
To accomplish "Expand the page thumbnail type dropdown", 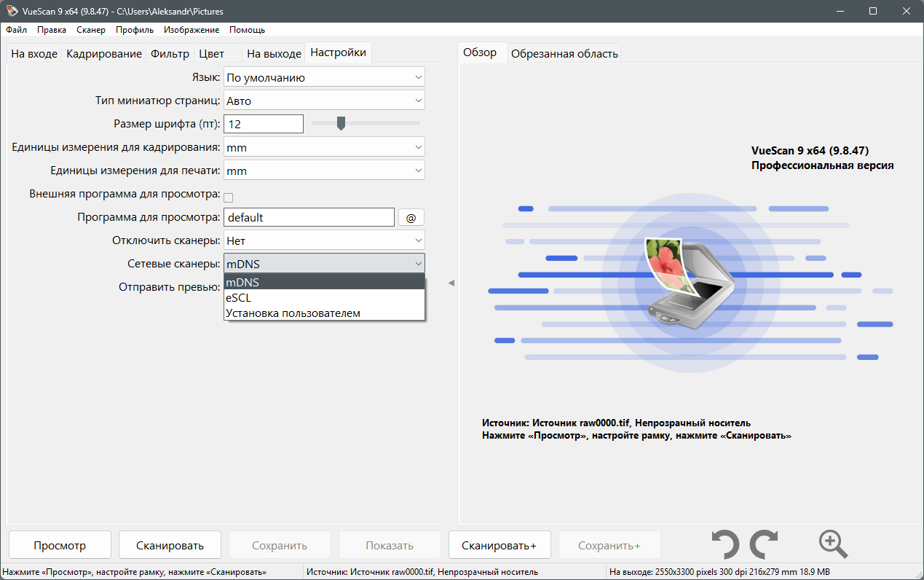I will tap(324, 101).
